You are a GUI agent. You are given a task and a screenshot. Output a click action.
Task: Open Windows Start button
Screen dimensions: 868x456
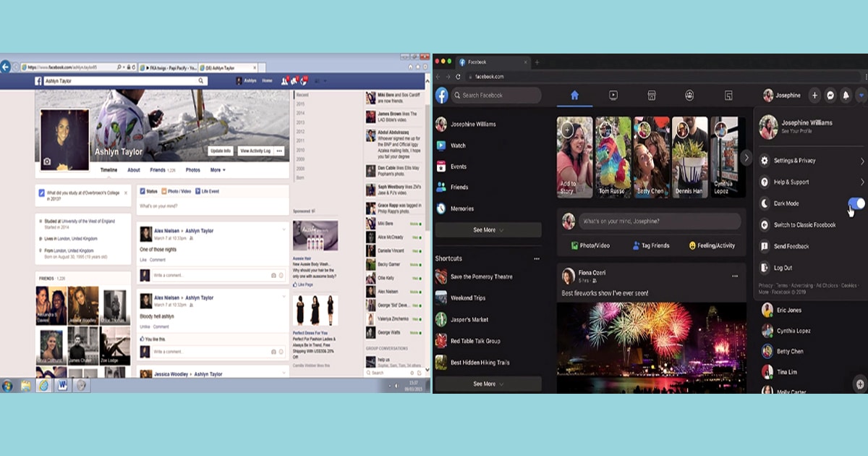7,385
